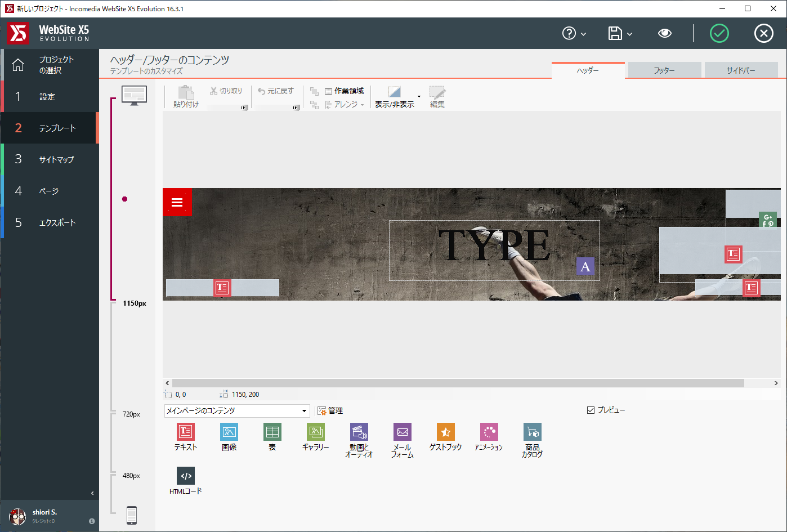Toggle the プレビュー checkbox
787x532 pixels.
tap(591, 410)
